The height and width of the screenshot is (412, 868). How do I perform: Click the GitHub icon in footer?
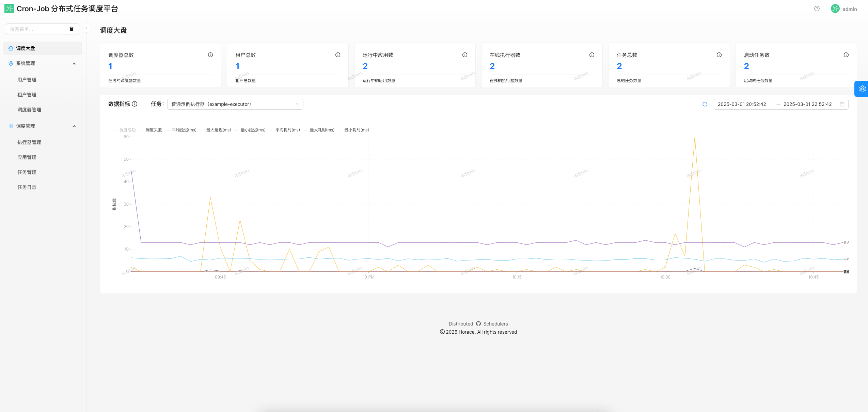point(478,323)
